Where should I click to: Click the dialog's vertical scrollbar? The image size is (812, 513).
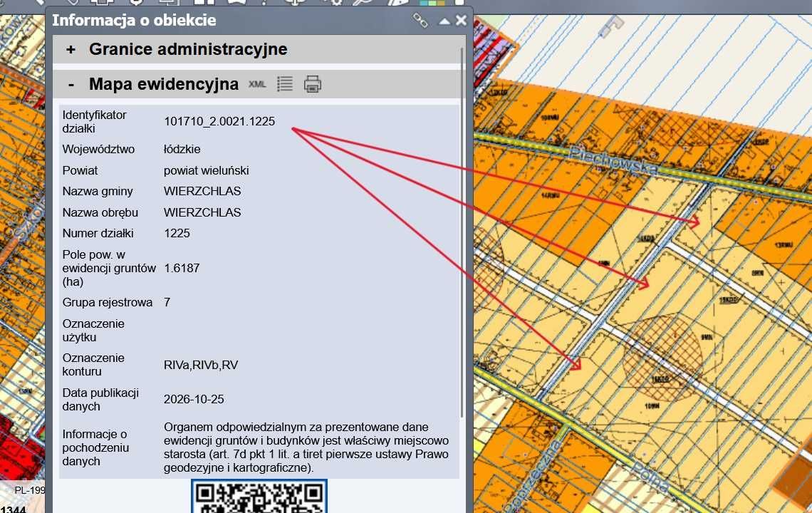pyautogui.click(x=462, y=233)
